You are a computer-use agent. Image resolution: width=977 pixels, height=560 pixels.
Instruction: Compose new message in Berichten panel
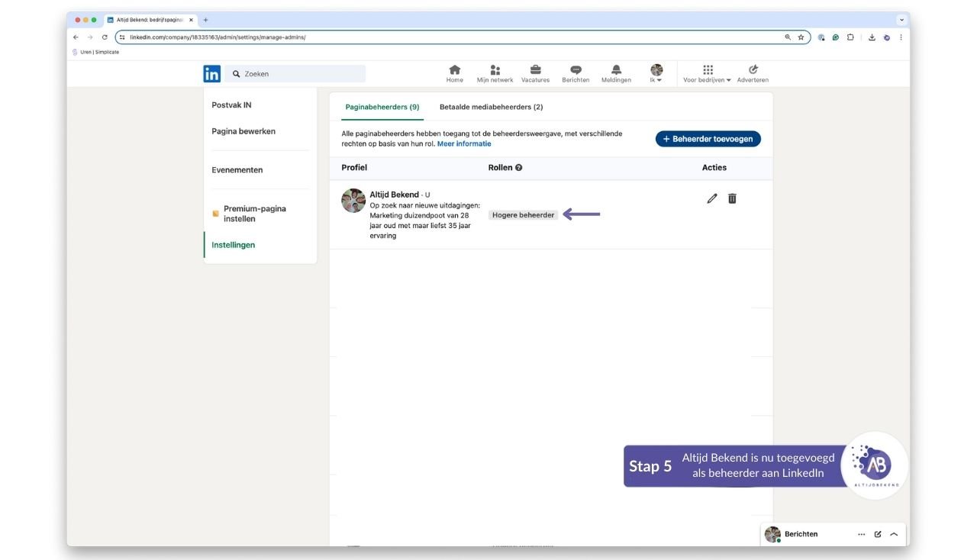coord(878,534)
